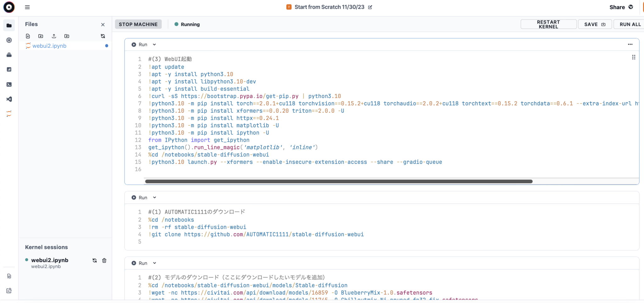
Task: Click the RUN ALL button
Action: [630, 25]
